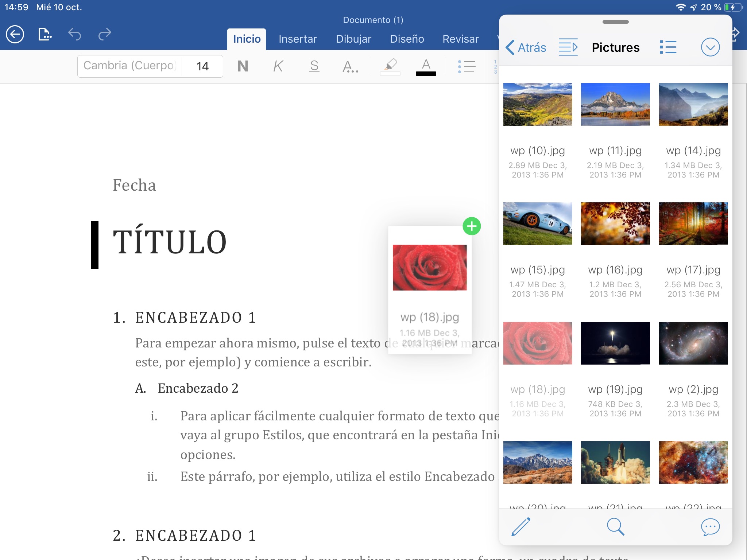The width and height of the screenshot is (747, 560).
Task: Open the Cambria font name dropdown
Action: 130,66
